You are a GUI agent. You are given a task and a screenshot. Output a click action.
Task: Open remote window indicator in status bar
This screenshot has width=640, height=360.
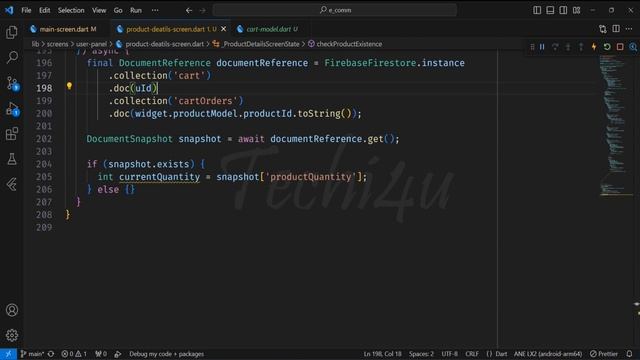pyautogui.click(x=8, y=354)
